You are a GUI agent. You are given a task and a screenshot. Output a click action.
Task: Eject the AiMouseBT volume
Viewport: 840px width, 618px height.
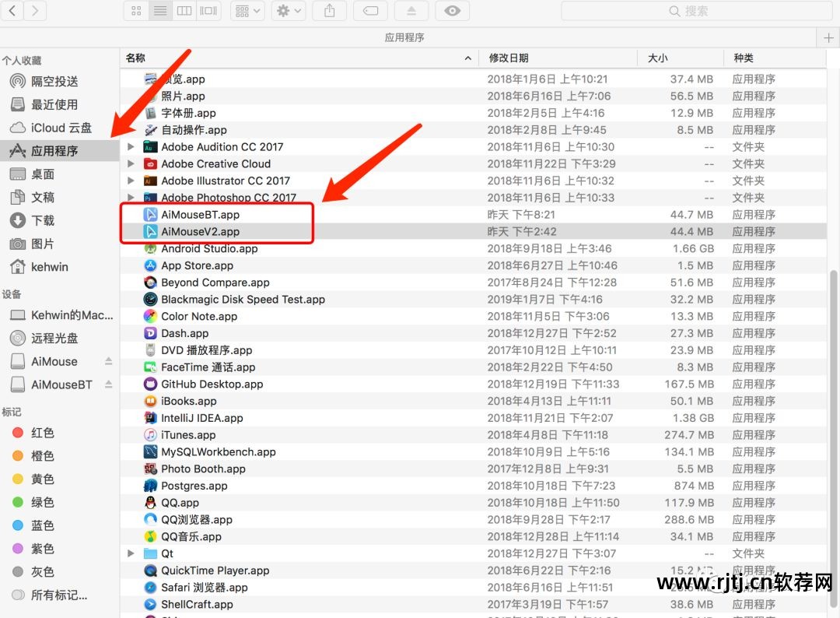tap(109, 384)
